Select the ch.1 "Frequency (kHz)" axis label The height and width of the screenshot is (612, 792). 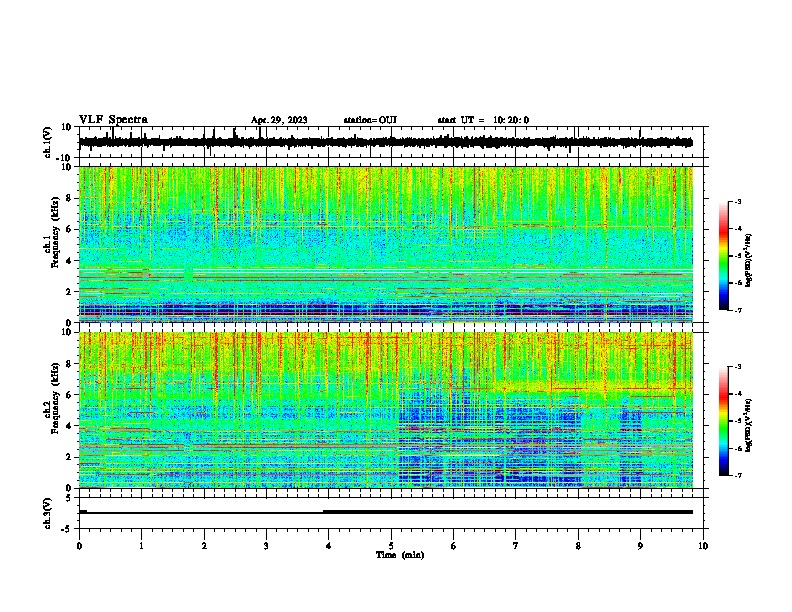[x=55, y=232]
